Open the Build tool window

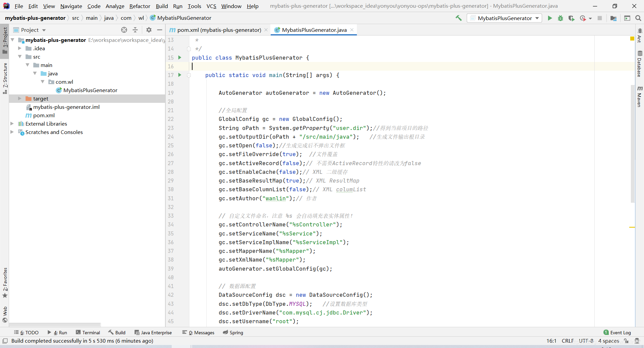(117, 333)
